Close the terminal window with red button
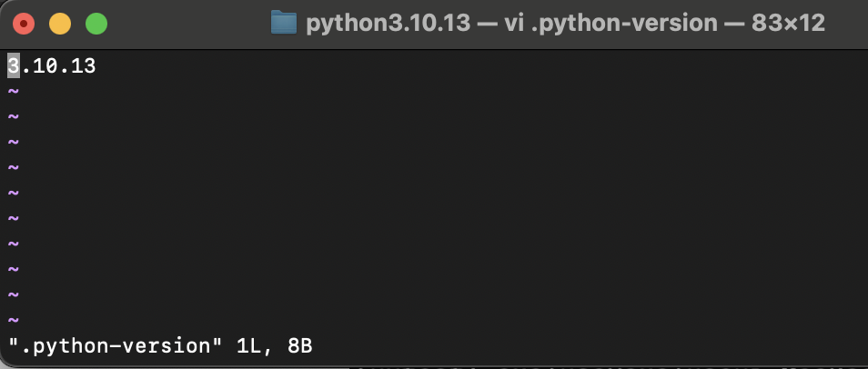 click(x=24, y=25)
